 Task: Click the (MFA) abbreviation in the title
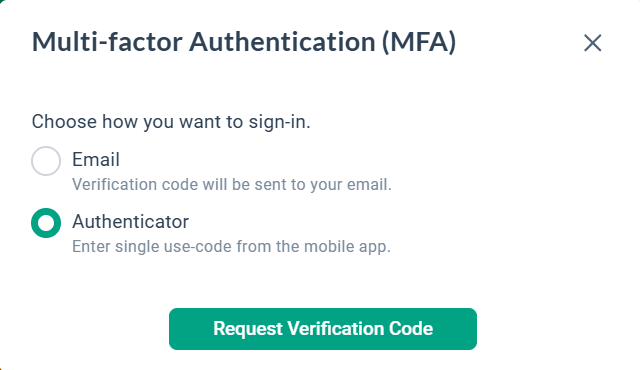pos(419,42)
